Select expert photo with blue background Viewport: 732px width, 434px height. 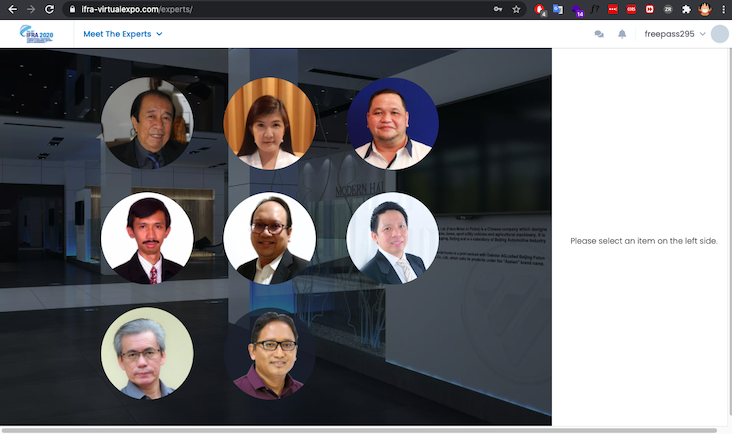click(x=392, y=123)
